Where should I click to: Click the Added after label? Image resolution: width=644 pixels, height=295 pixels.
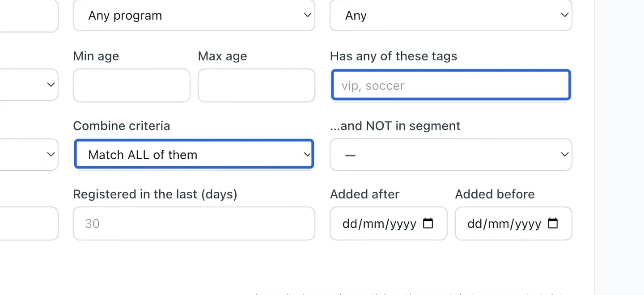[364, 194]
